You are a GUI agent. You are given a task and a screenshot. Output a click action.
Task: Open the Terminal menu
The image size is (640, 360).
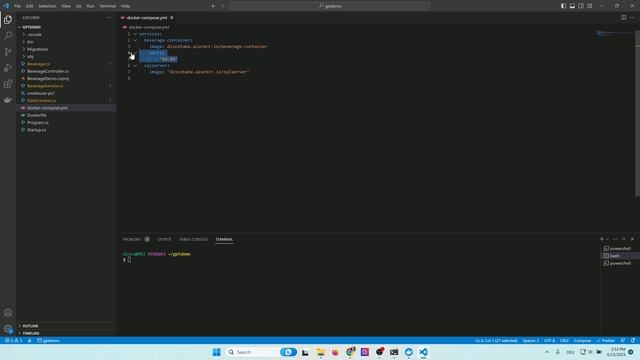pos(108,6)
